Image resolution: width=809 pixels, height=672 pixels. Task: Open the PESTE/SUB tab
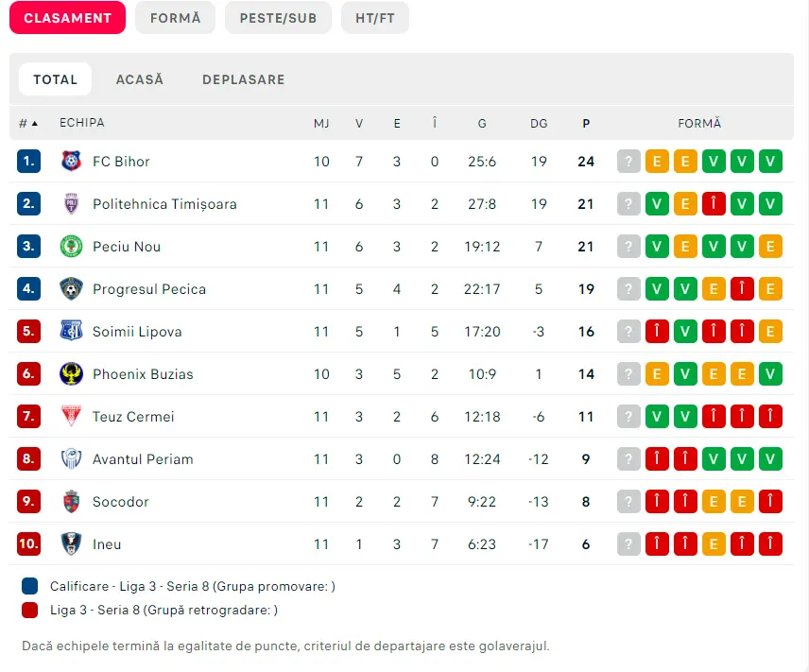(278, 18)
